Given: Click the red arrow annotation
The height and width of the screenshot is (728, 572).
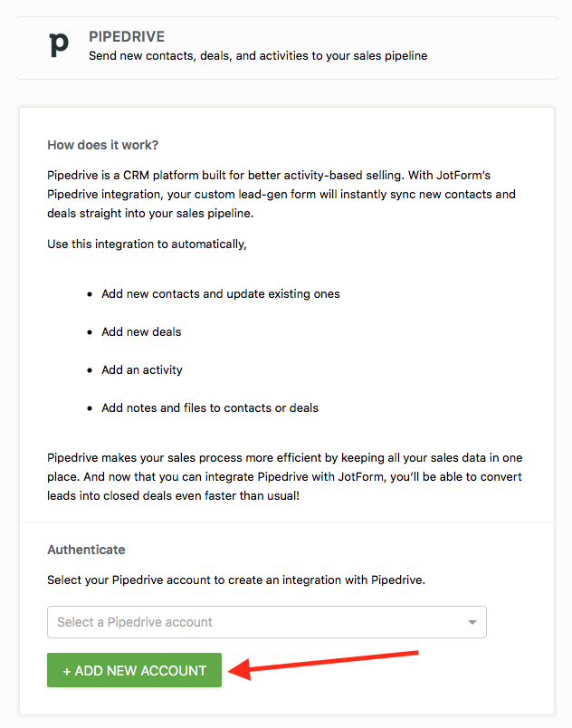Looking at the screenshot, I should 325,662.
